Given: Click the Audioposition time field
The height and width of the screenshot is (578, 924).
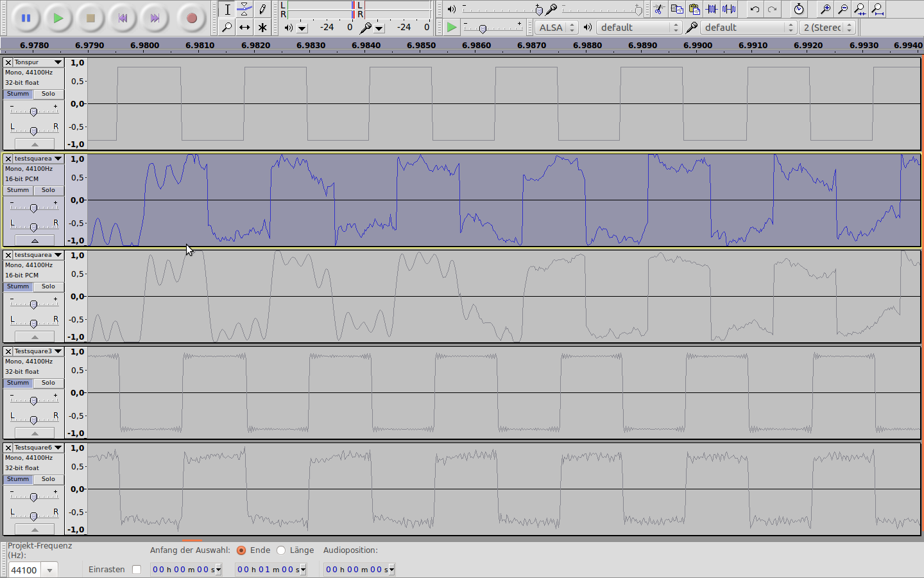Looking at the screenshot, I should pyautogui.click(x=359, y=570).
